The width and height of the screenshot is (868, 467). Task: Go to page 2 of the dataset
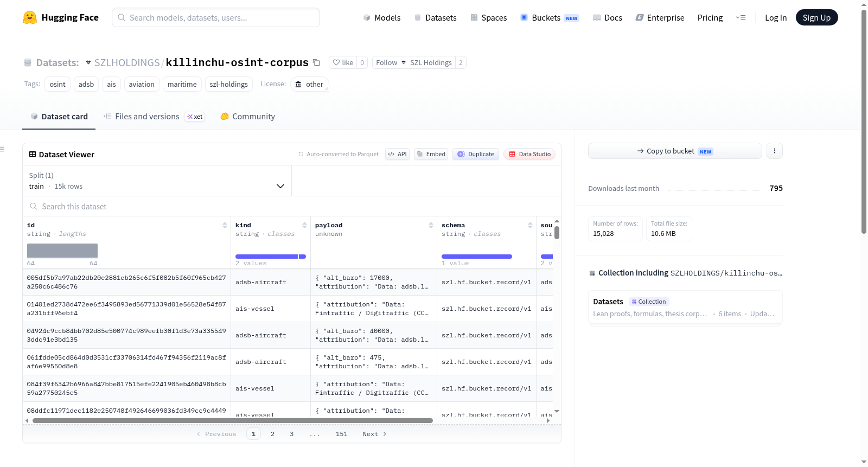(x=272, y=434)
